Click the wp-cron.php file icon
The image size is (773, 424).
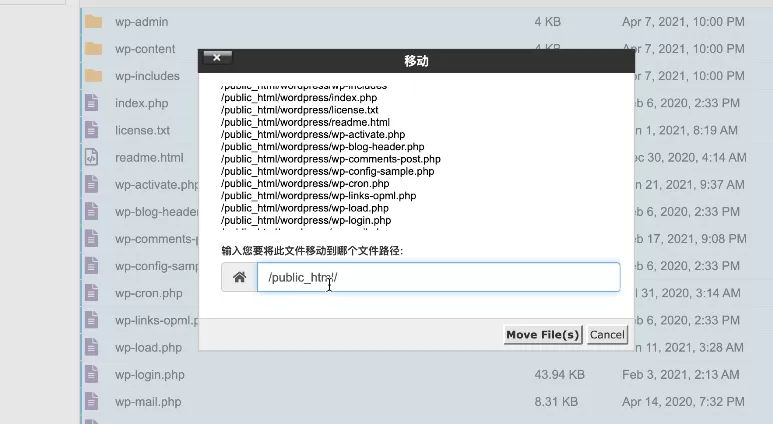92,293
